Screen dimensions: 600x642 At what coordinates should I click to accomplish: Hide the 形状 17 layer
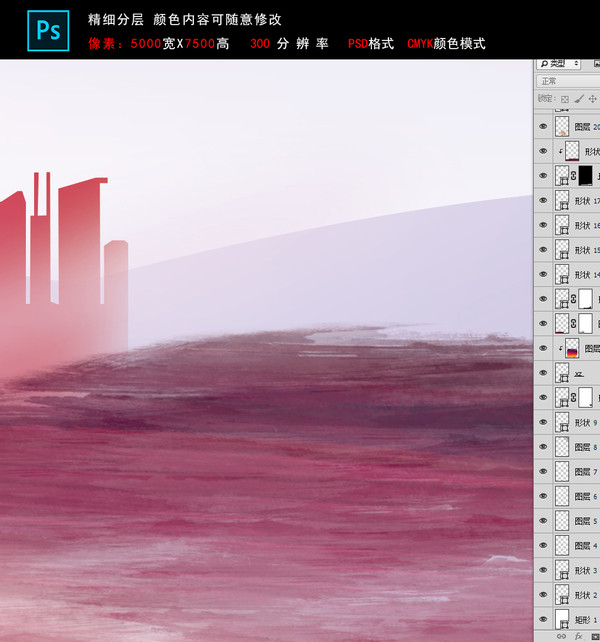543,200
